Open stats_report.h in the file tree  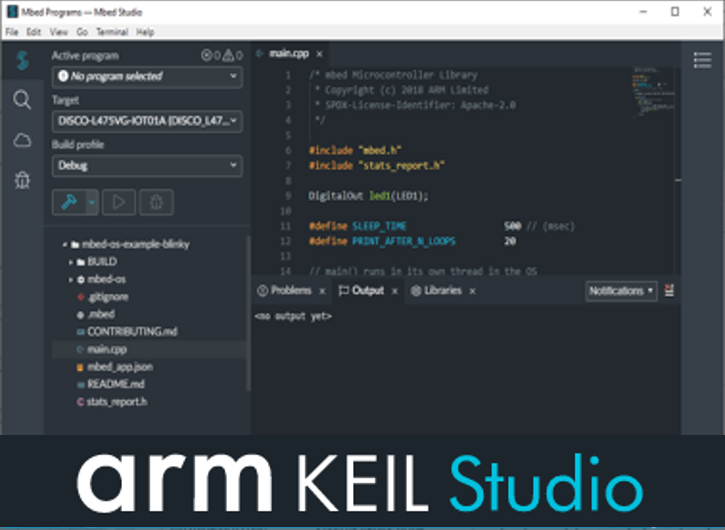117,402
